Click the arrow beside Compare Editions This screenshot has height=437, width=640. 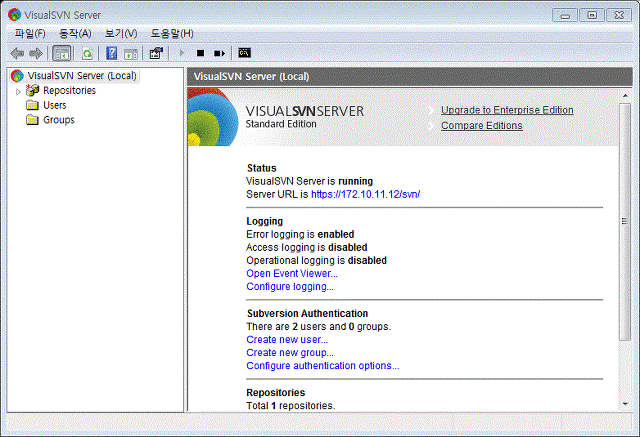(x=431, y=126)
